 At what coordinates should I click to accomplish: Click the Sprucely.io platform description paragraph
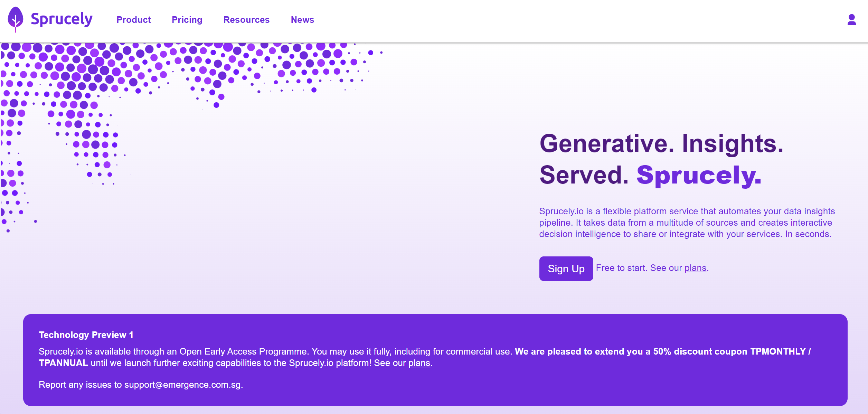pos(687,223)
